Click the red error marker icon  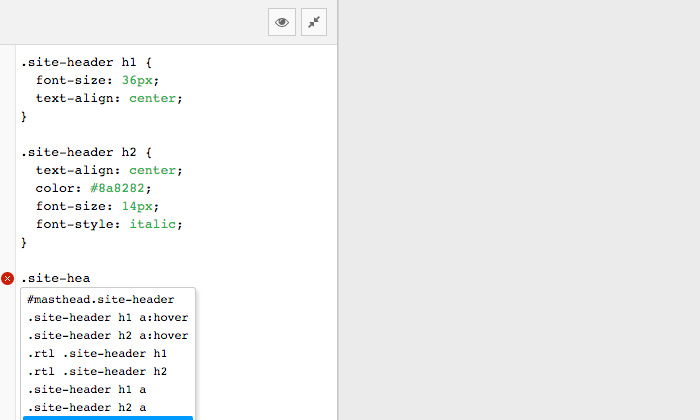pyautogui.click(x=7, y=279)
